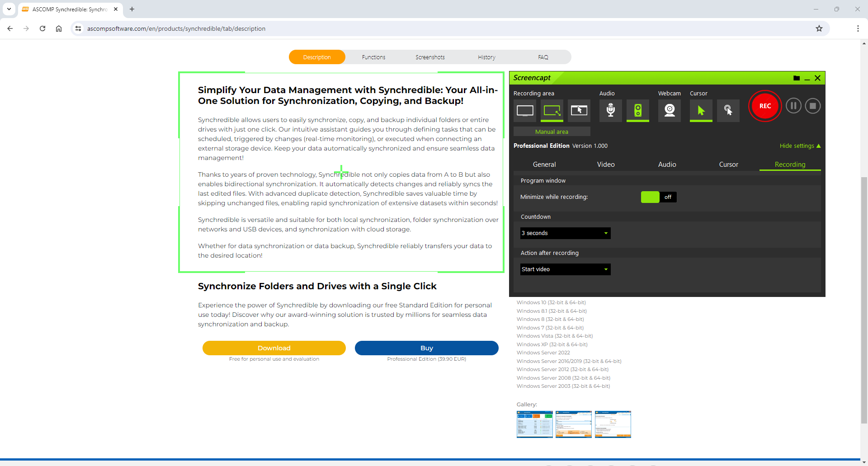Switch to the Functions page tab
This screenshot has height=466, width=868.
click(x=373, y=57)
